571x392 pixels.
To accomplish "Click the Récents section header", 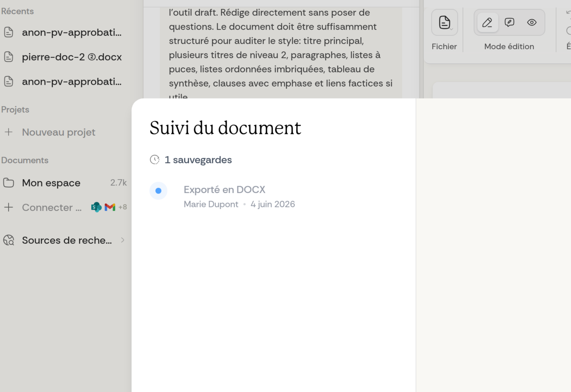I will [x=18, y=11].
